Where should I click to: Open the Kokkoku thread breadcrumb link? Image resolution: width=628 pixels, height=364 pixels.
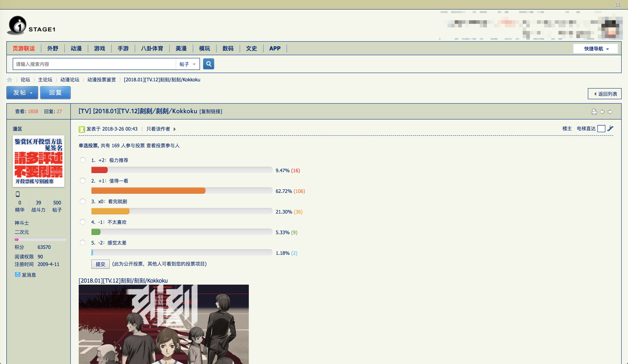tap(162, 80)
